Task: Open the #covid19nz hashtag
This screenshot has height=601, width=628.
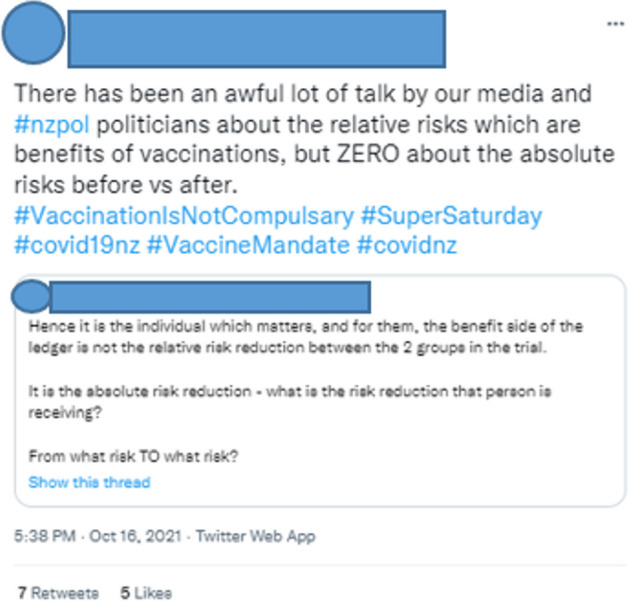Action: (x=77, y=245)
